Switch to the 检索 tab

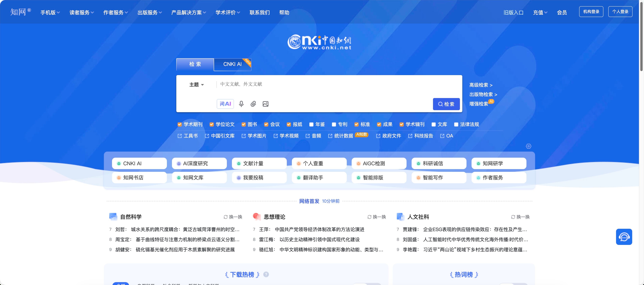195,64
